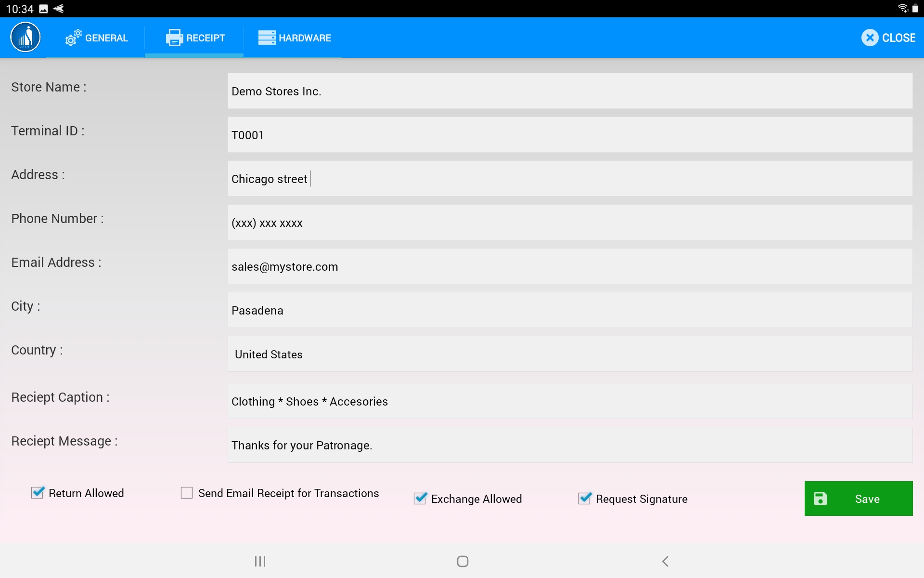Uncheck the Return Allowed checkbox
The image size is (924, 578).
point(38,493)
